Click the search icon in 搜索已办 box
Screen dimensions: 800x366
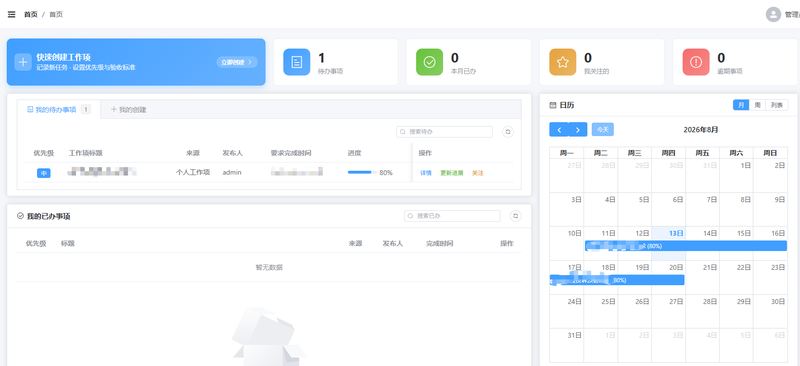pyautogui.click(x=411, y=216)
